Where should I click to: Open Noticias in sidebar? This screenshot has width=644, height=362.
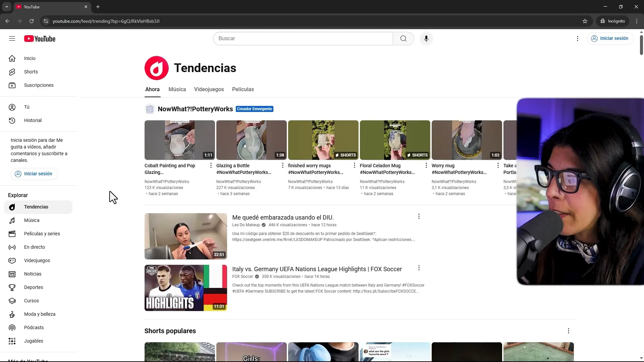(38, 274)
